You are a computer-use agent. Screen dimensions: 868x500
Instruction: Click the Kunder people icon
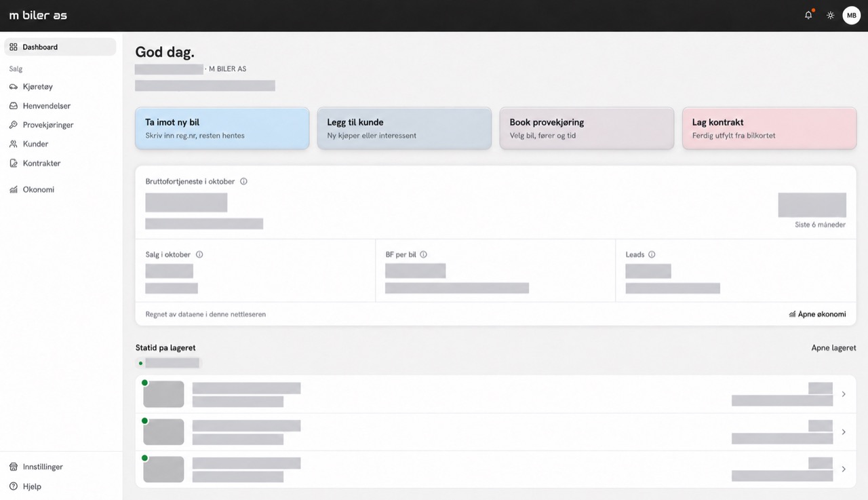[x=14, y=144]
